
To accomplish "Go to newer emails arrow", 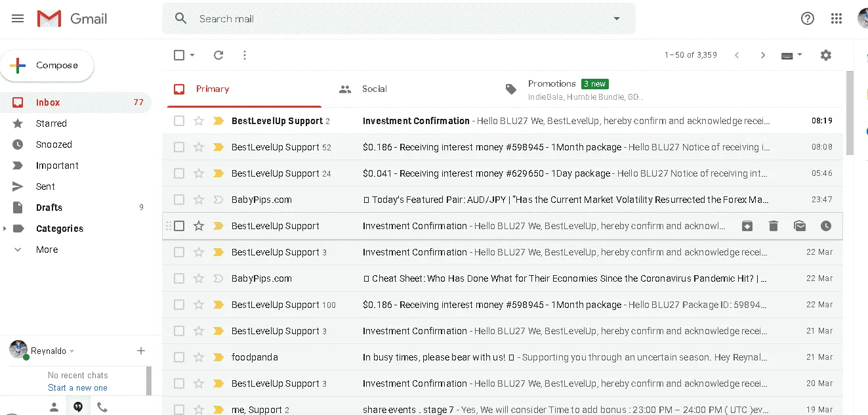I will [x=737, y=55].
